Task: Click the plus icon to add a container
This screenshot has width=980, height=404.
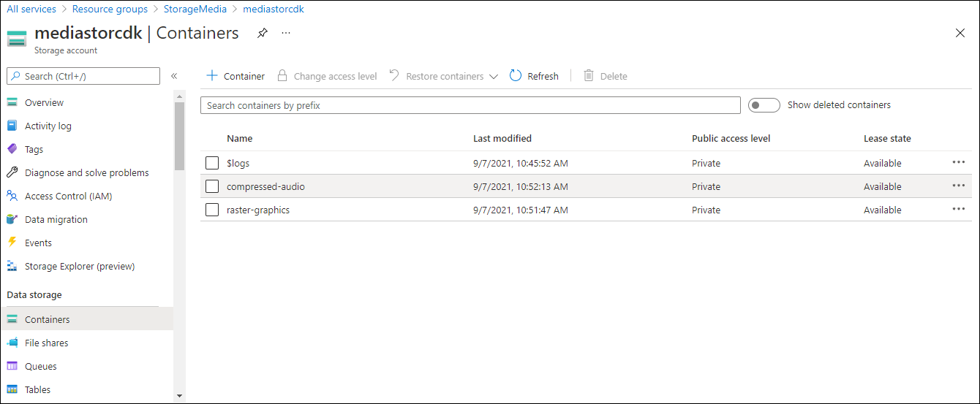Action: point(212,75)
